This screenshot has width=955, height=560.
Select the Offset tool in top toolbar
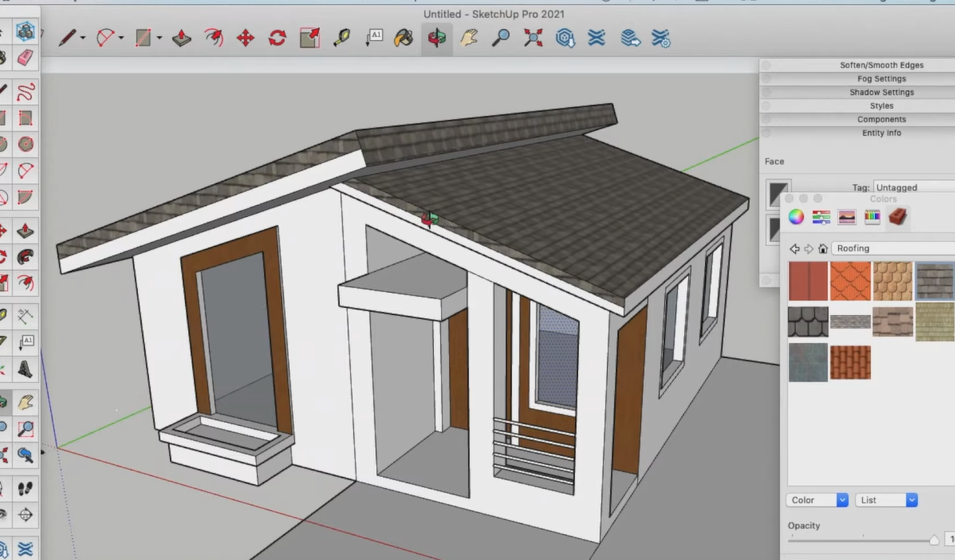[x=213, y=38]
